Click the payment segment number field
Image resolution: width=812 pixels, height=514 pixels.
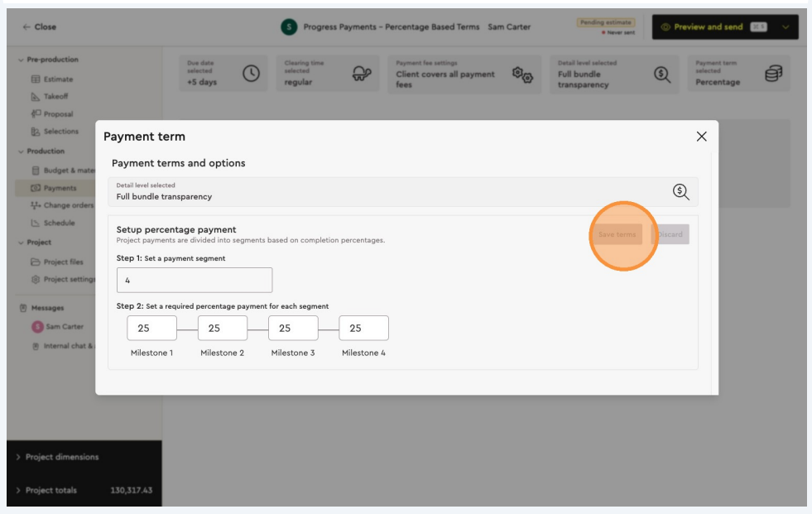point(195,280)
